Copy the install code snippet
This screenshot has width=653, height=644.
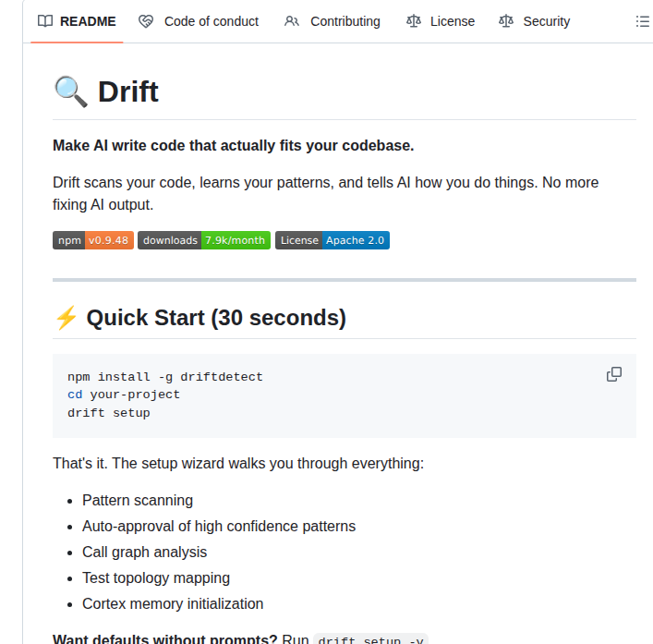613,374
